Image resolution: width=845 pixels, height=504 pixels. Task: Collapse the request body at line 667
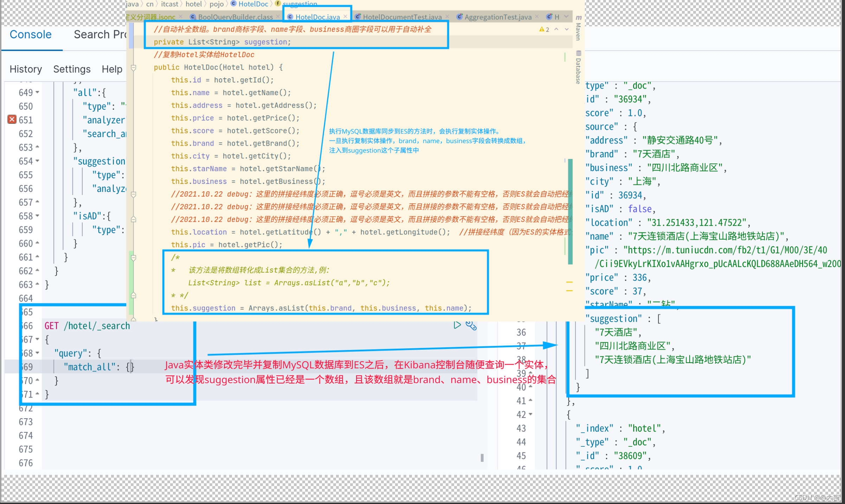(37, 339)
